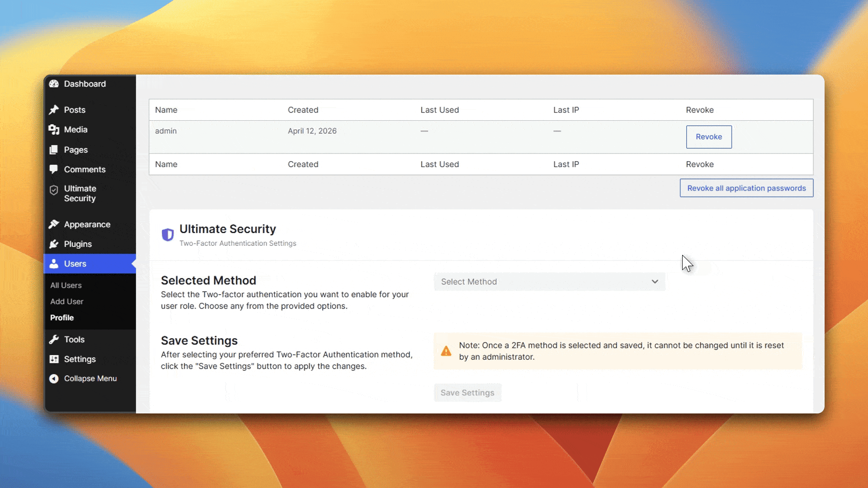Open the Select Method dropdown
Image resolution: width=868 pixels, height=488 pixels.
549,282
